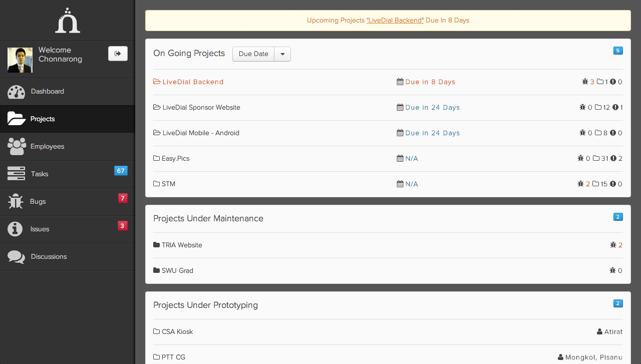
Task: Click the Issues info icon in sidebar
Action: click(16, 229)
